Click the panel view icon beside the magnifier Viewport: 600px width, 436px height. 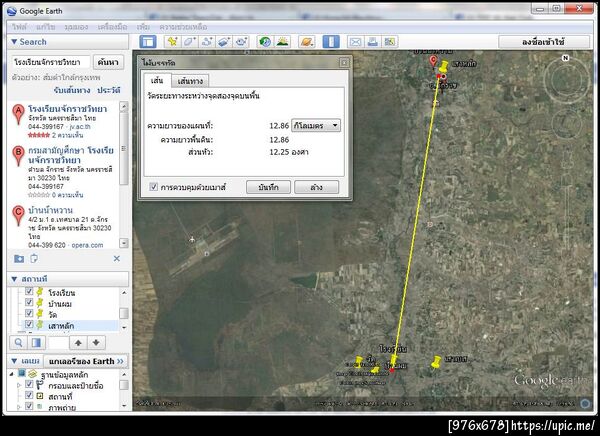(37, 343)
